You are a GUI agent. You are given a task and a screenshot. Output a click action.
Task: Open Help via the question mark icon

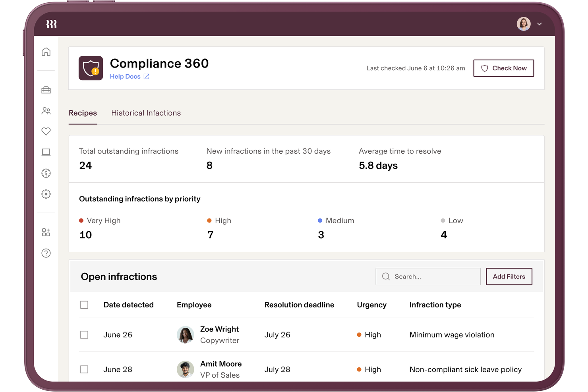click(x=46, y=253)
